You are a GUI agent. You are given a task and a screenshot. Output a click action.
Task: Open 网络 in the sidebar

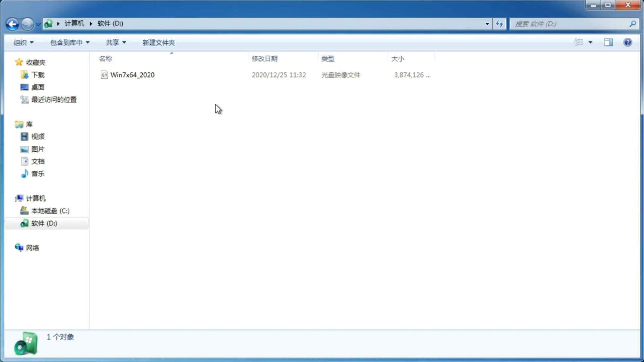point(32,247)
